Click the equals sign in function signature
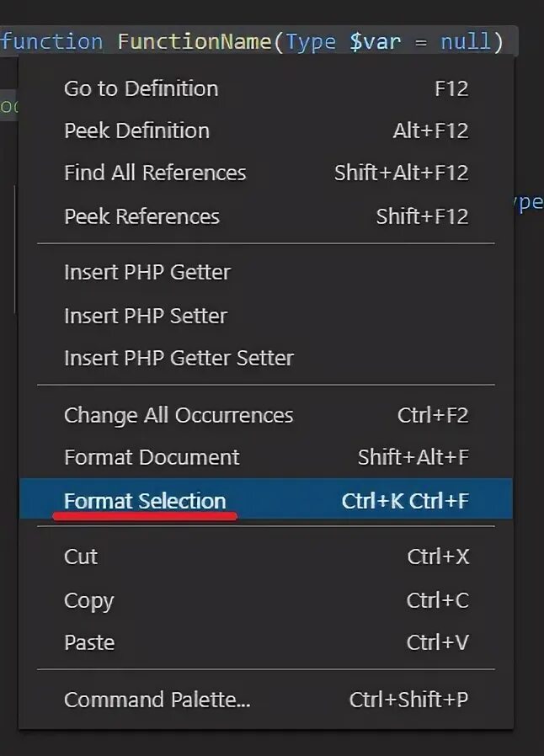This screenshot has height=756, width=544. pos(420,41)
